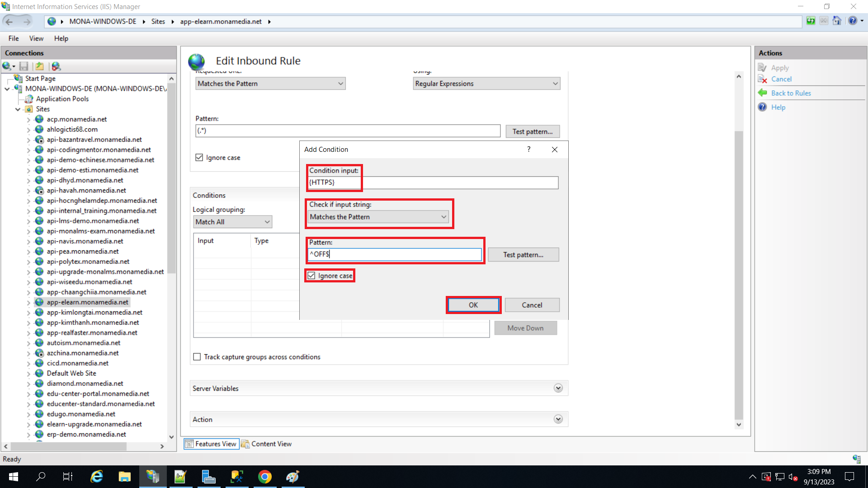
Task: Click Test pattern button in Add Condition dialog
Action: (x=524, y=255)
